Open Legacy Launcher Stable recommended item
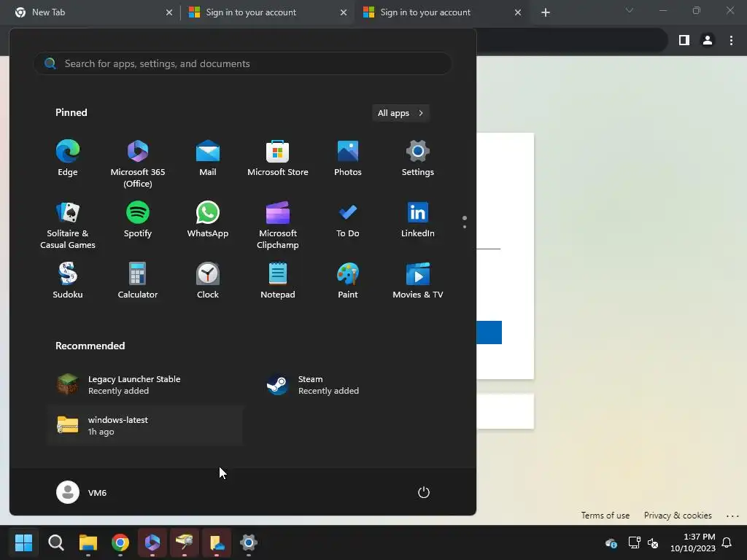 [x=145, y=385]
